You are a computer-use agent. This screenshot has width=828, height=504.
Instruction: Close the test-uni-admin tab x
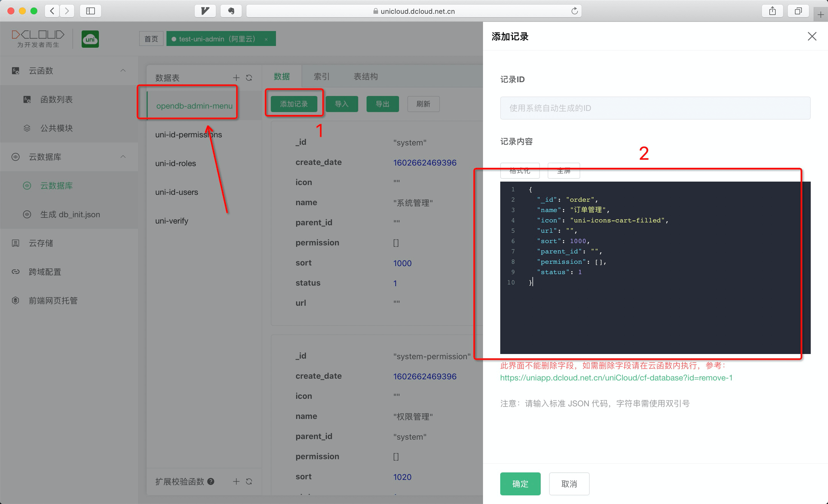coord(266,39)
